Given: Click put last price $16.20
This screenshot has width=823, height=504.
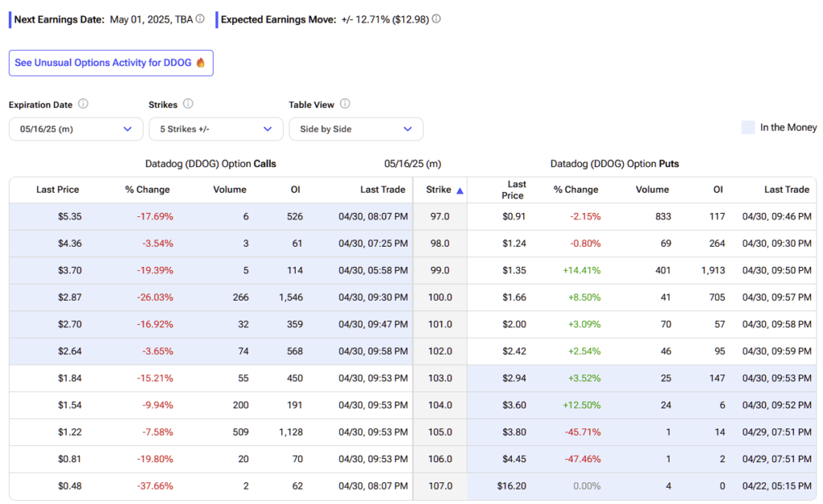Looking at the screenshot, I should 512,486.
